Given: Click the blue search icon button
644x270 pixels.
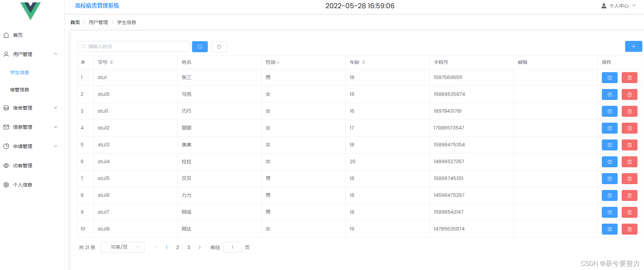Looking at the screenshot, I should pyautogui.click(x=200, y=47).
